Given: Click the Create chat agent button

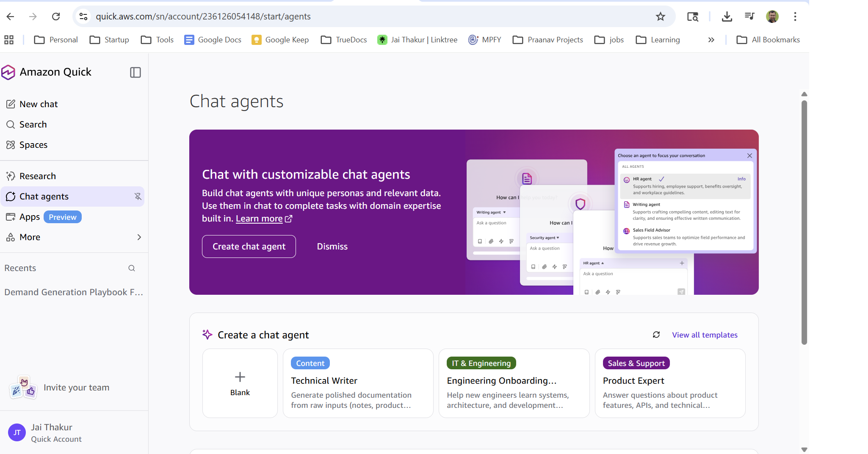Looking at the screenshot, I should click(249, 246).
